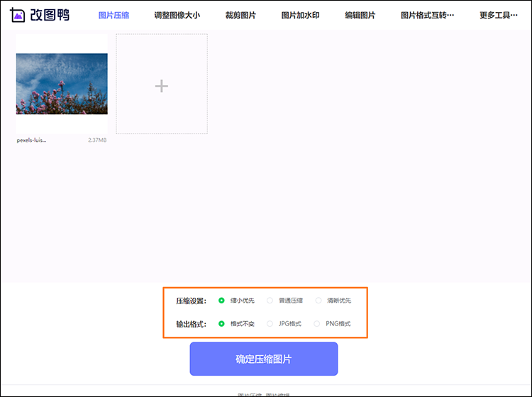Click the 改图鸭 duck logo icon
532x397 pixels.
(x=18, y=15)
